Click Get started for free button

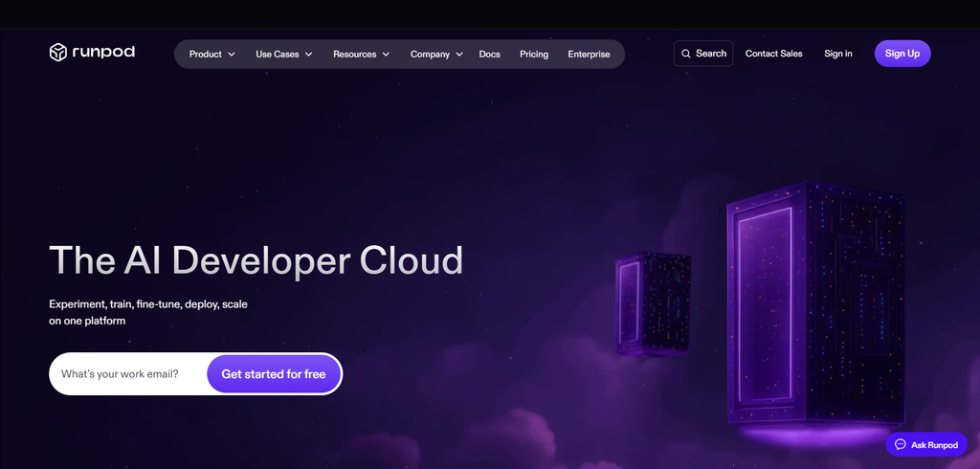coord(274,374)
